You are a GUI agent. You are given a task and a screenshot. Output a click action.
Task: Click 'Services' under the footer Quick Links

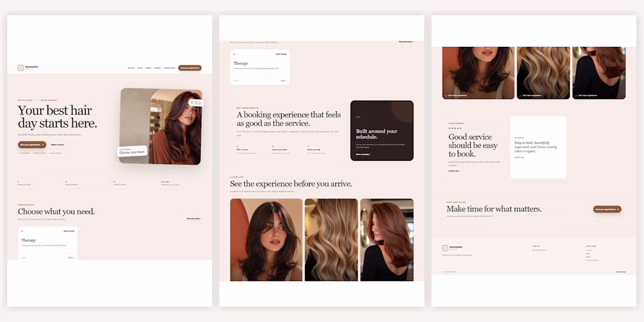coord(588,250)
